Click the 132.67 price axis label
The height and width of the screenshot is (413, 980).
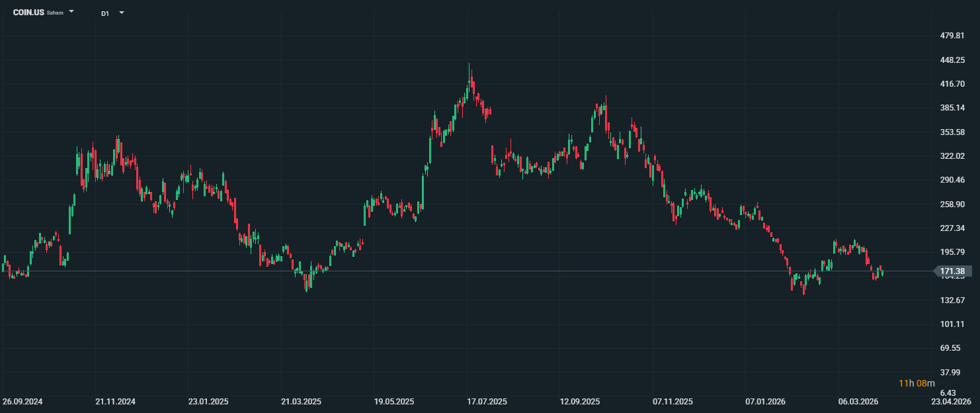[953, 300]
